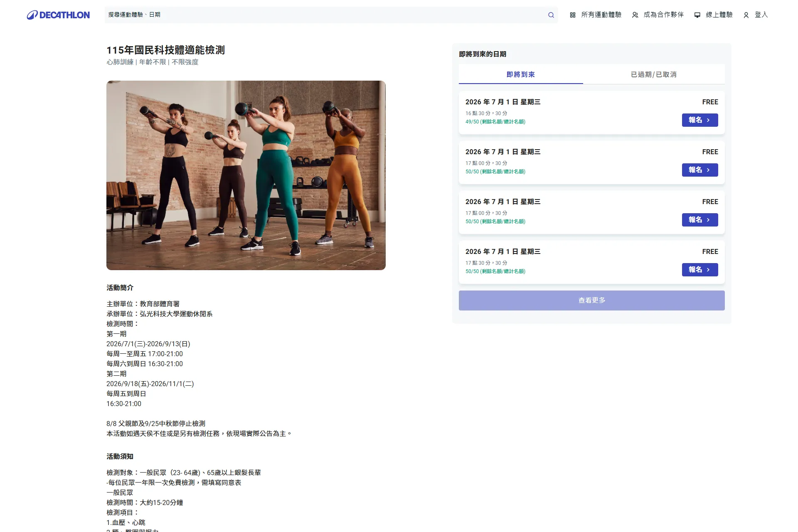This screenshot has height=532, width=798.
Task: Register for the first 17點00分 session
Action: pyautogui.click(x=700, y=170)
